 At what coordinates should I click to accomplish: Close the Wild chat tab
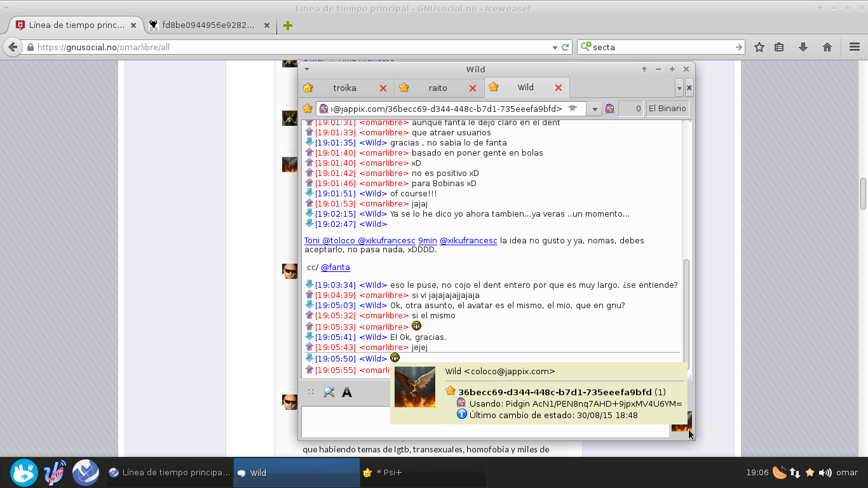click(559, 88)
